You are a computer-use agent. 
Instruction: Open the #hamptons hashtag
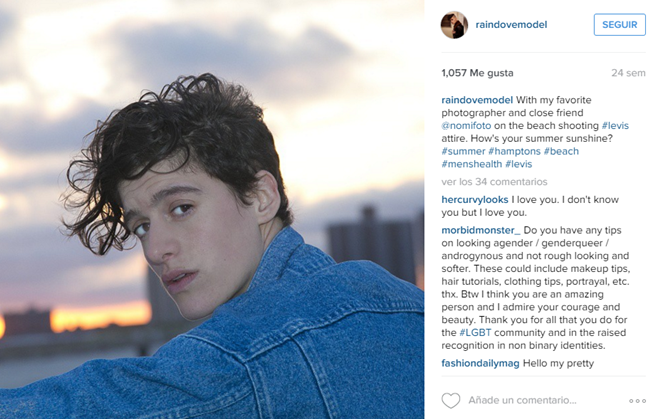coord(514,151)
